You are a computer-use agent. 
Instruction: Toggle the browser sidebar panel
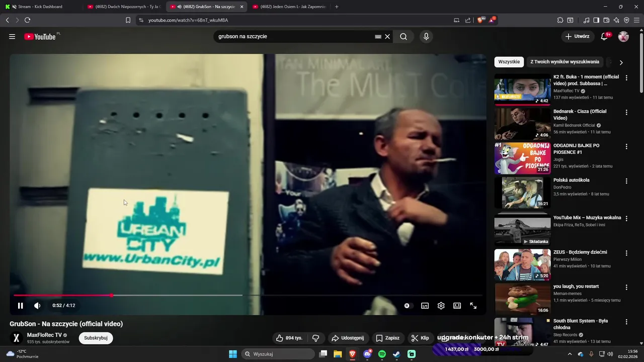596,20
